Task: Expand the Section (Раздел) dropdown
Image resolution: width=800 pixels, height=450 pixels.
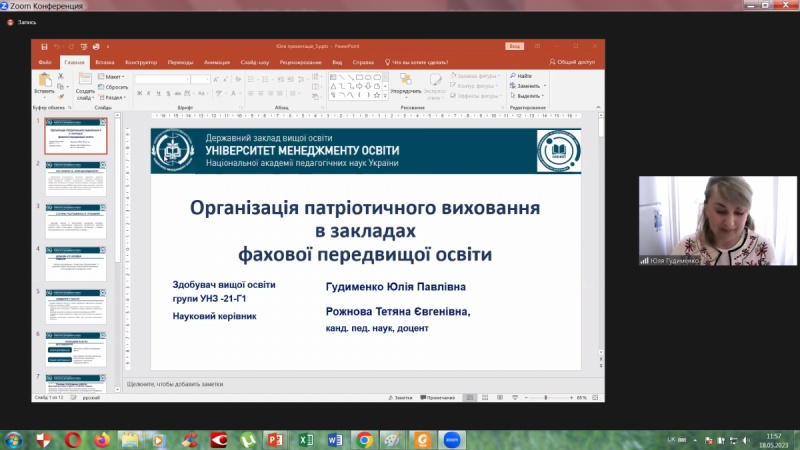Action: [114, 97]
